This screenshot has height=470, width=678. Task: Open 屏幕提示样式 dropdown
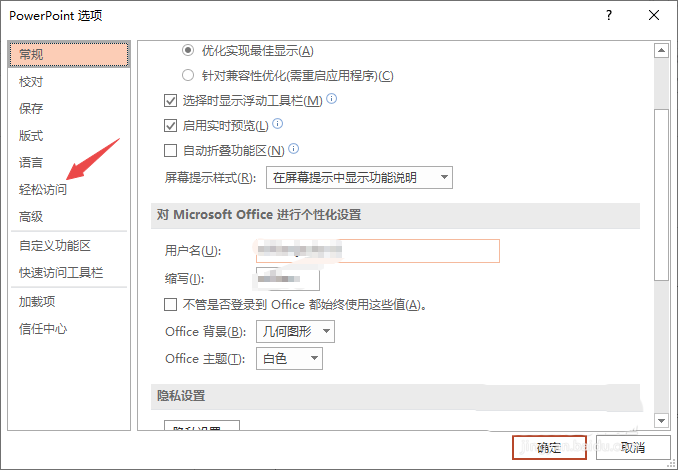(359, 178)
